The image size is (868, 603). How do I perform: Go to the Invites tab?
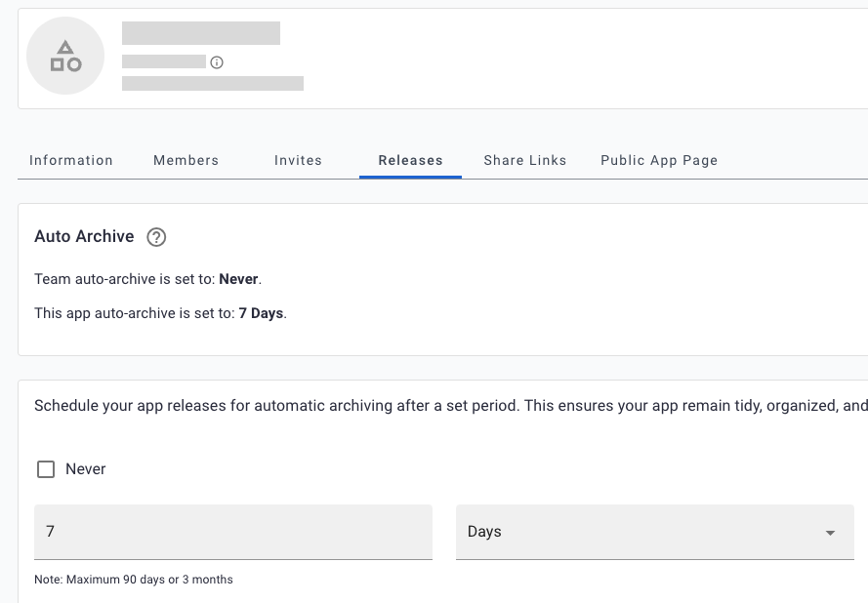pyautogui.click(x=298, y=160)
